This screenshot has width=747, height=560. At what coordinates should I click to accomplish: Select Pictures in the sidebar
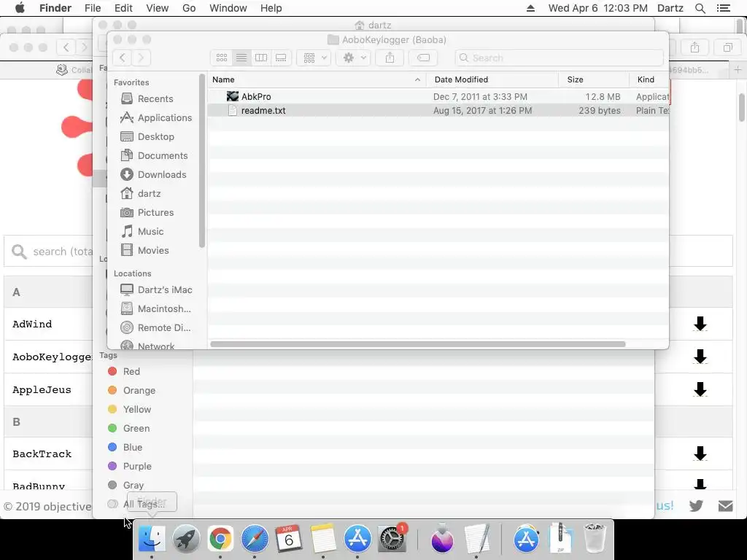[x=147, y=212]
